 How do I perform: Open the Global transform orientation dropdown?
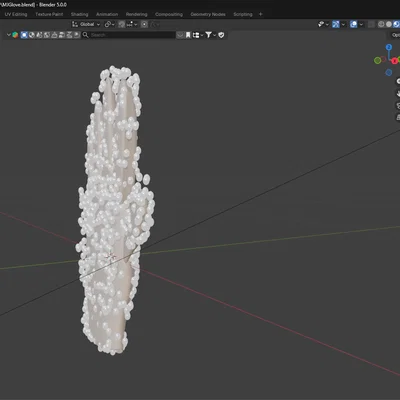(x=86, y=24)
